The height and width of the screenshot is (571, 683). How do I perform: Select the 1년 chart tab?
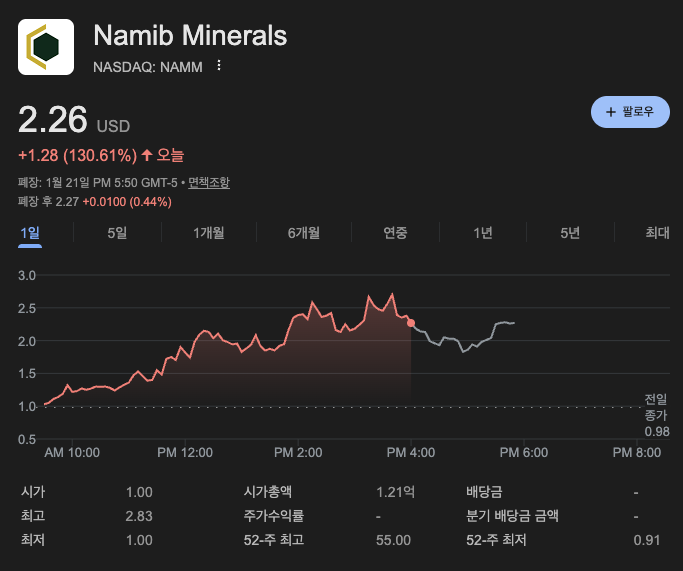tap(483, 233)
